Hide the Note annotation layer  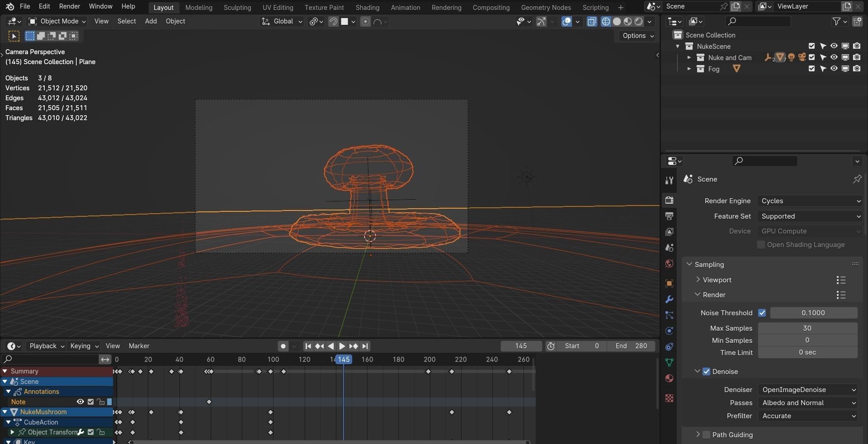click(x=80, y=402)
